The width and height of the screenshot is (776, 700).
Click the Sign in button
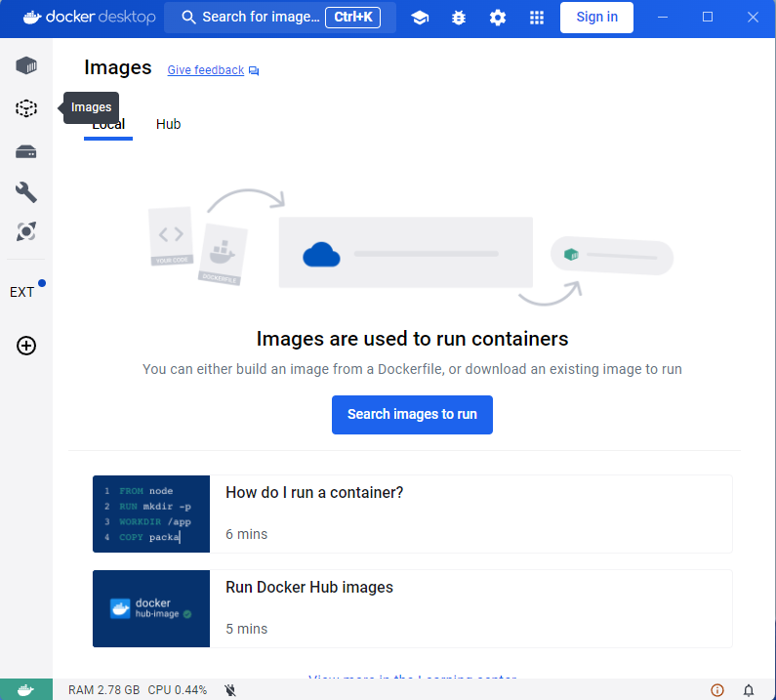[x=596, y=18]
